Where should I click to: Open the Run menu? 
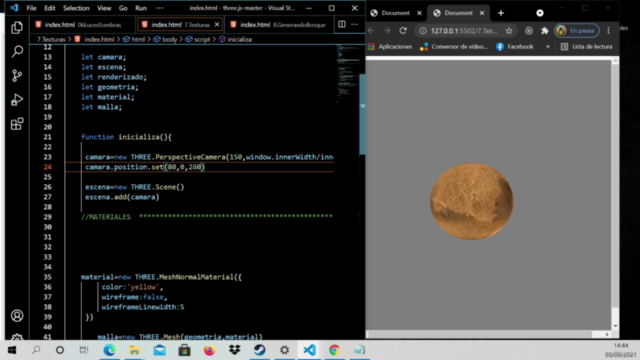pyautogui.click(x=141, y=8)
